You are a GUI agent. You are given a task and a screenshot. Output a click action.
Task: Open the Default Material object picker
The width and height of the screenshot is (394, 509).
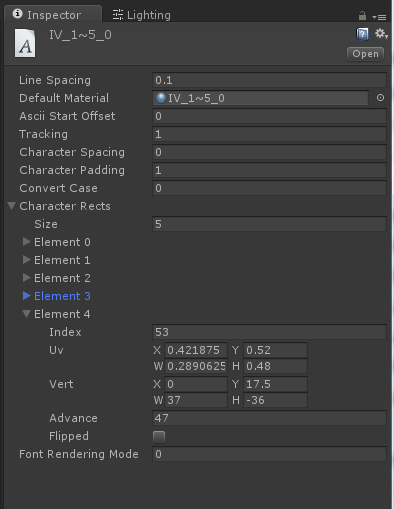click(380, 98)
